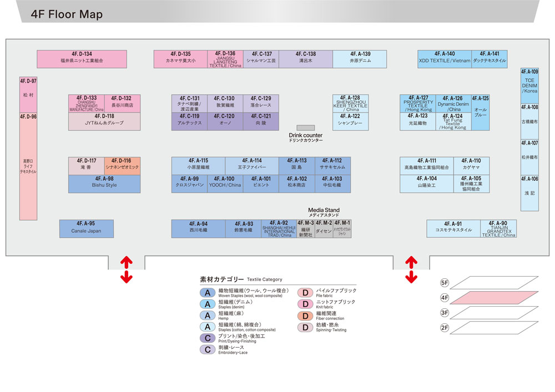Click booth 4F. A-99
This screenshot has width=555, height=392.
(x=189, y=184)
